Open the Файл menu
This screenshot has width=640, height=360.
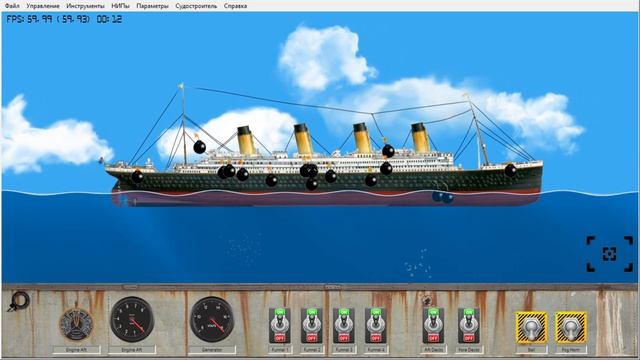[x=12, y=6]
